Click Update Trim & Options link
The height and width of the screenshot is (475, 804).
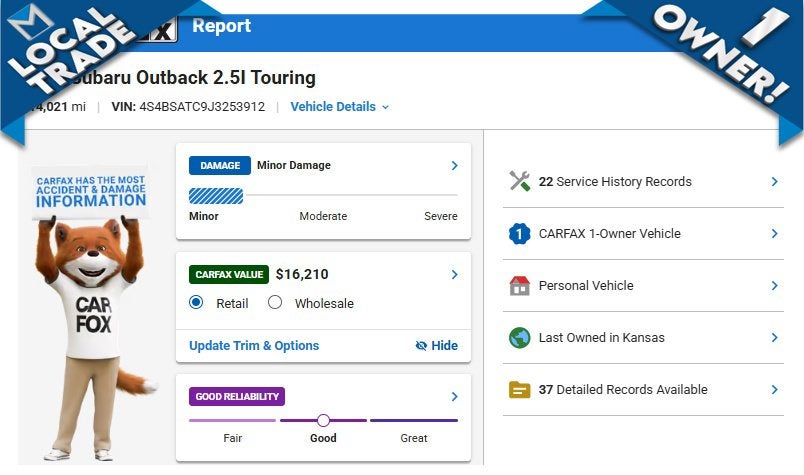pos(254,346)
